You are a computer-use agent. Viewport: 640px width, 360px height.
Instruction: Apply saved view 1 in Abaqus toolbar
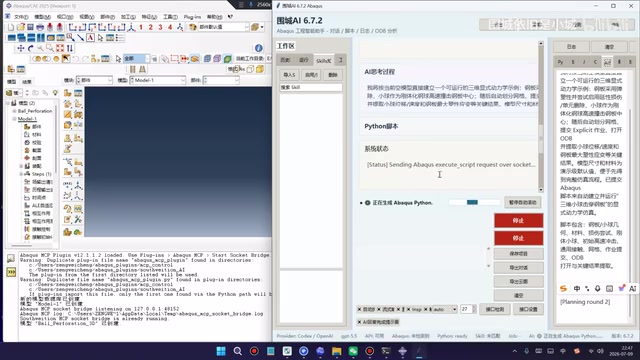(141, 27)
